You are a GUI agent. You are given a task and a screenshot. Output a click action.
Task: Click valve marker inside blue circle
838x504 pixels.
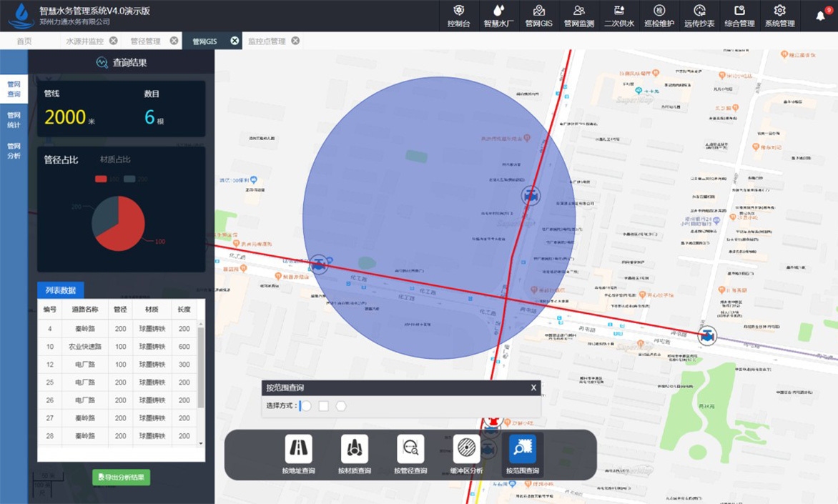coord(531,196)
